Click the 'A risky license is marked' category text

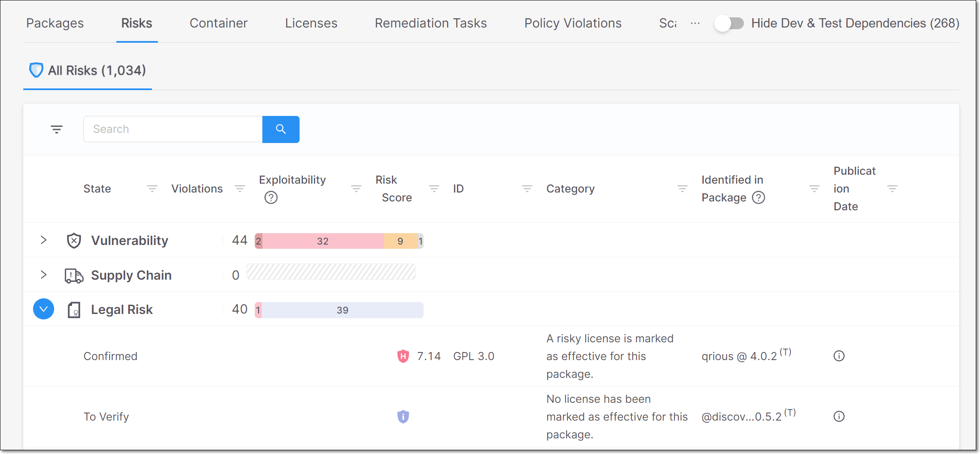610,356
